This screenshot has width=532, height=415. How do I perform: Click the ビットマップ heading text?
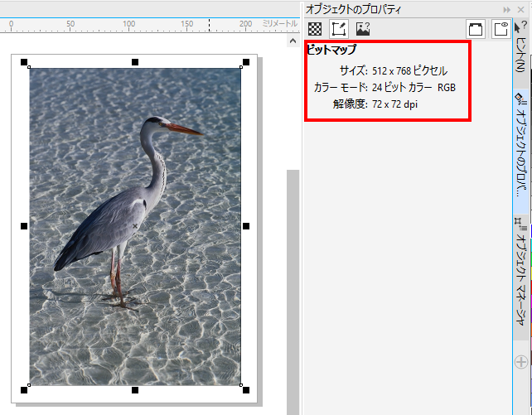tap(331, 50)
